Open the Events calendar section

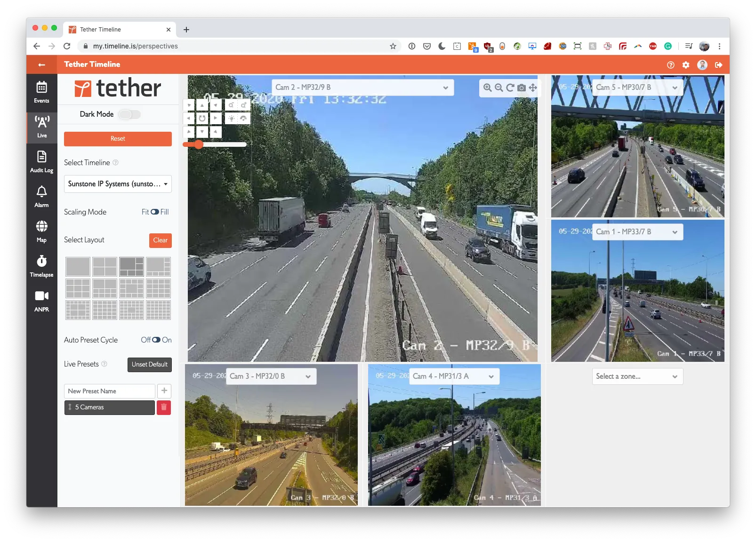pos(41,92)
